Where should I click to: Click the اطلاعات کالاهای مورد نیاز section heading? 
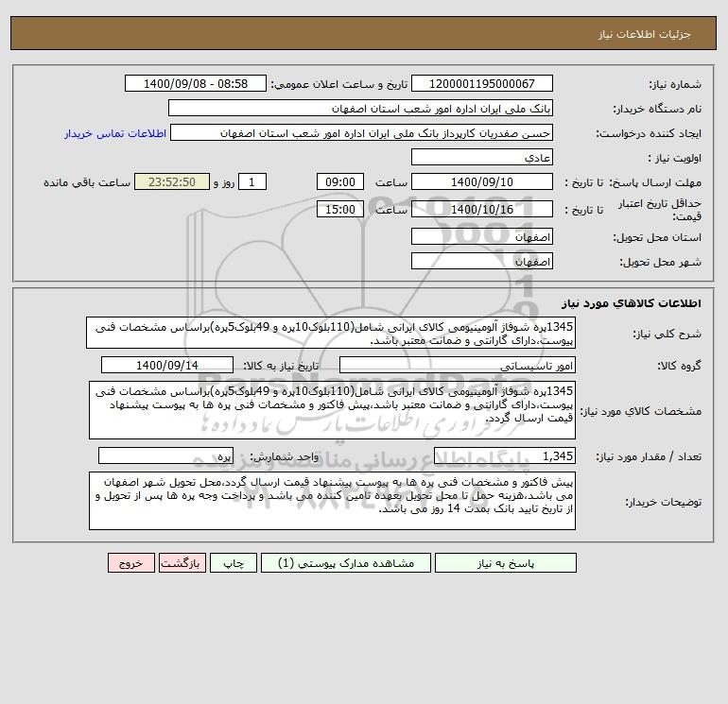[632, 303]
